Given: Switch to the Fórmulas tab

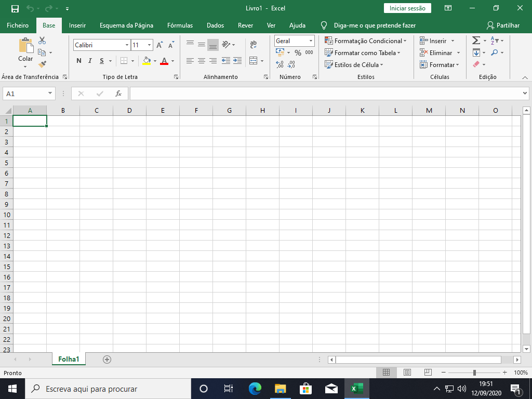Looking at the screenshot, I should [x=180, y=25].
